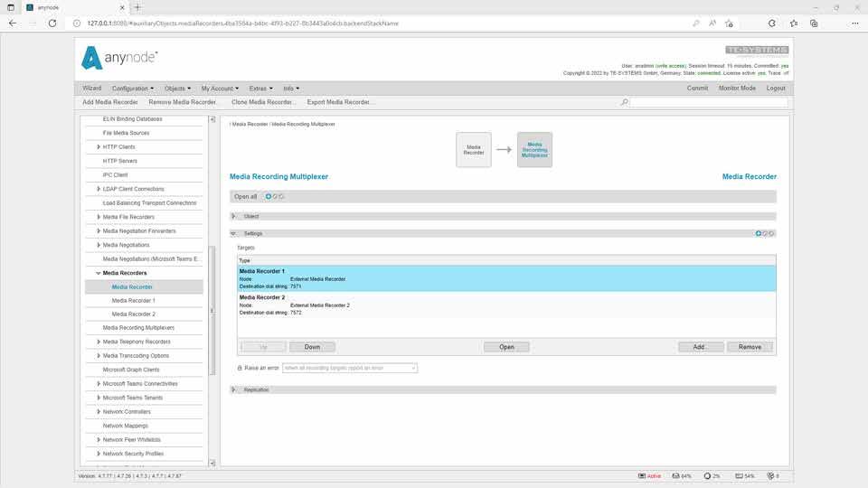Close the anynode browser tab

point(122,8)
